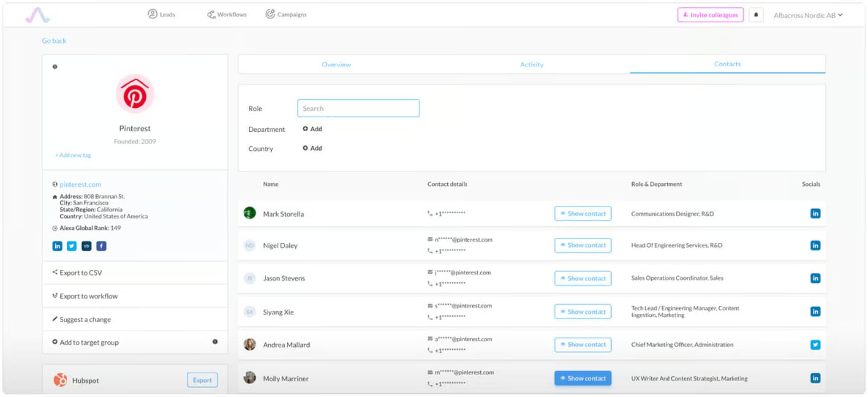Switch to the Overview tab
Screen dimensions: 868x397
[336, 65]
